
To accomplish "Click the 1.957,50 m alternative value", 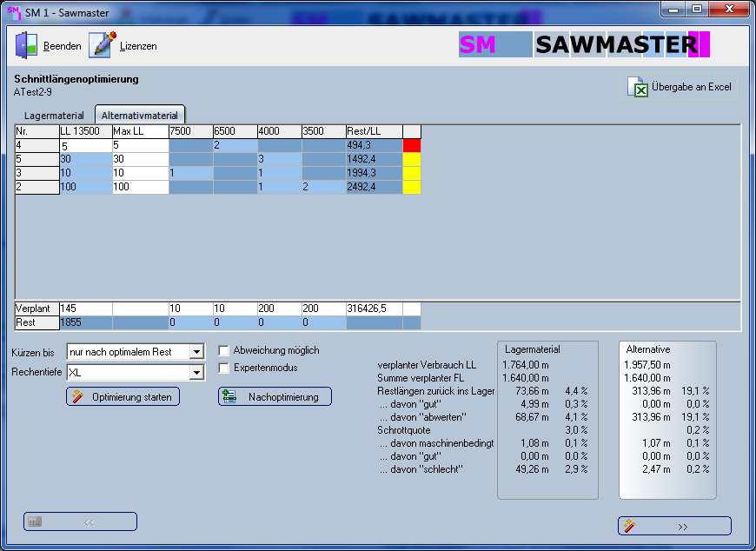I will [647, 365].
